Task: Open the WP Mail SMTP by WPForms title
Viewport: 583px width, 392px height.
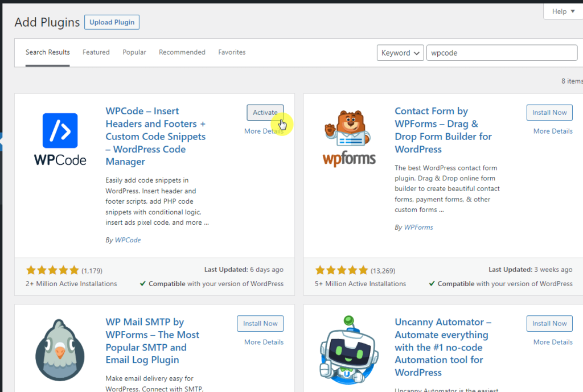Action: pyautogui.click(x=153, y=341)
